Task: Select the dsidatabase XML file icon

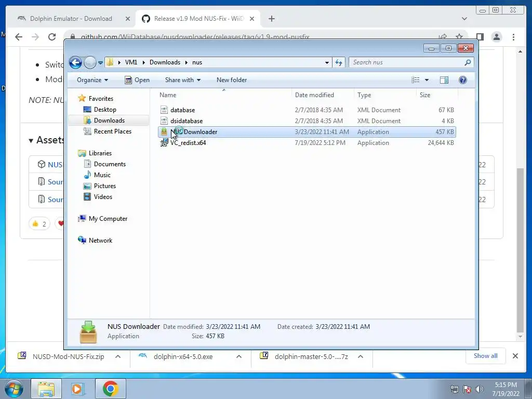Action: tap(164, 121)
